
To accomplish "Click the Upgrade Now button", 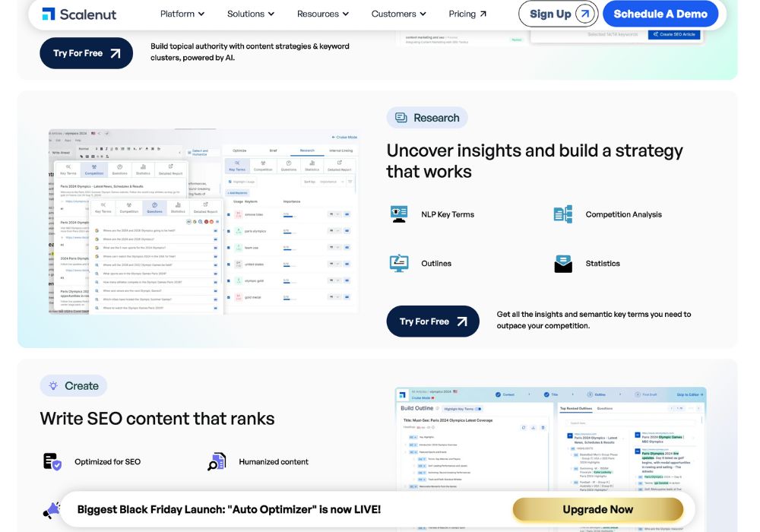I will click(597, 509).
